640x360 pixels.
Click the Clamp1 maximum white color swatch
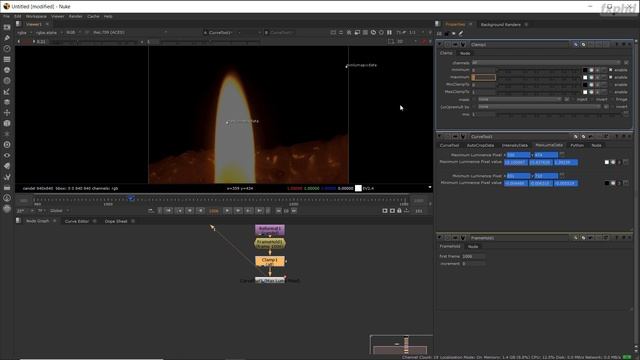[x=585, y=78]
